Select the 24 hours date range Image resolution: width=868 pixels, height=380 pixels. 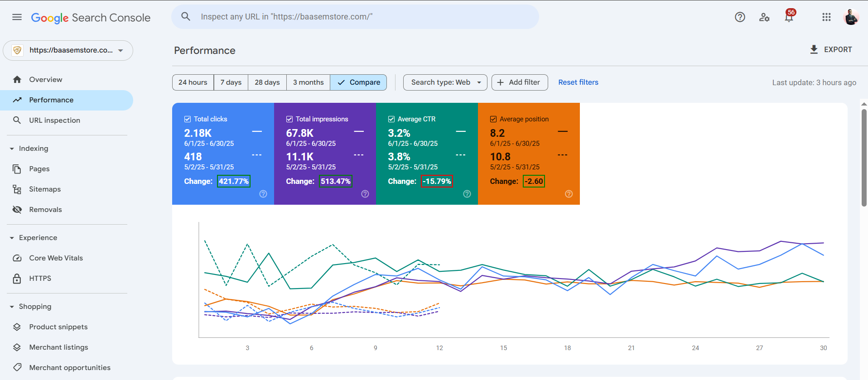193,82
